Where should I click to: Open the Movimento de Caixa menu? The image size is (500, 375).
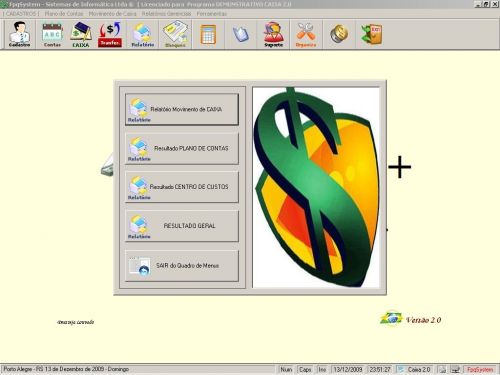(112, 14)
